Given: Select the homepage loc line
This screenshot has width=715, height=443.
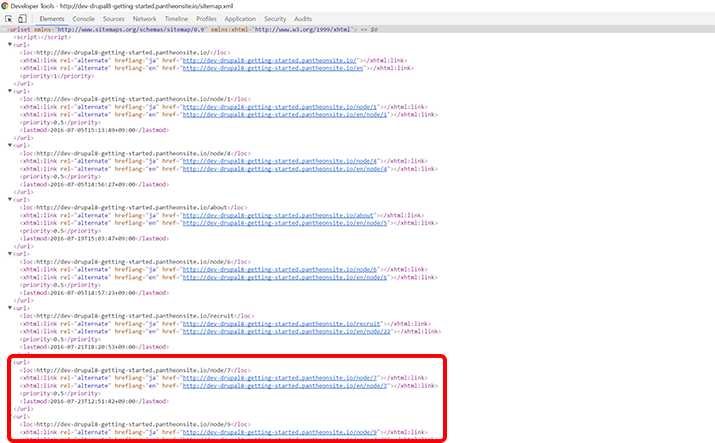Looking at the screenshot, I should coord(125,52).
